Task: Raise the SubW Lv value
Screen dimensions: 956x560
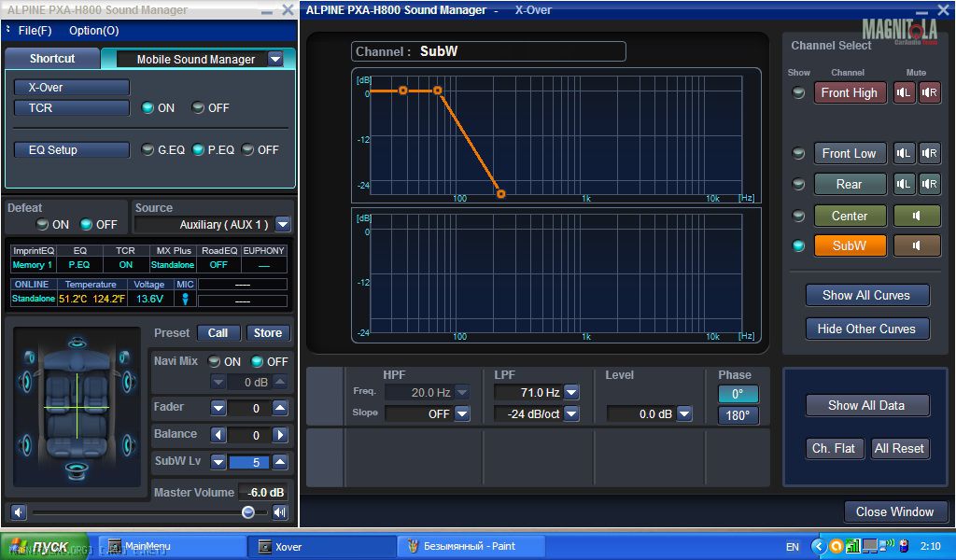Action: tap(280, 461)
